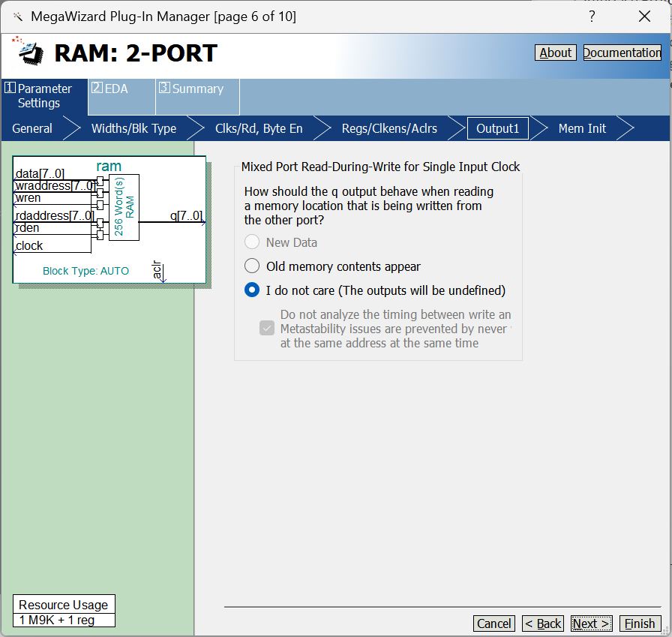Click the 256 Word(s) RAM block in diagram

(124, 207)
